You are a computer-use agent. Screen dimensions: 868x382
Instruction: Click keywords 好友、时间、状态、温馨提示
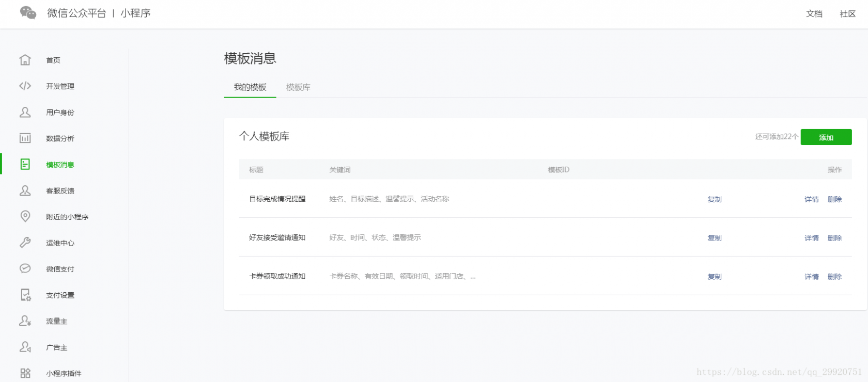point(375,237)
